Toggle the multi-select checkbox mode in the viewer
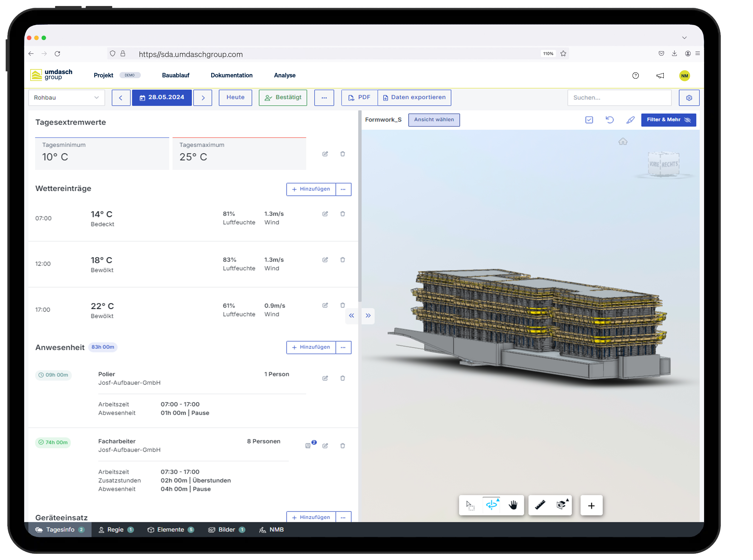This screenshot has height=560, width=753. [589, 120]
